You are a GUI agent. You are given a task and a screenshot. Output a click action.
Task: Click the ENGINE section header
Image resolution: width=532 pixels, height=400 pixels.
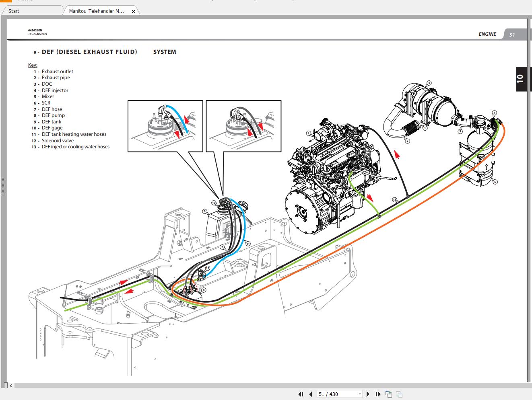[487, 34]
